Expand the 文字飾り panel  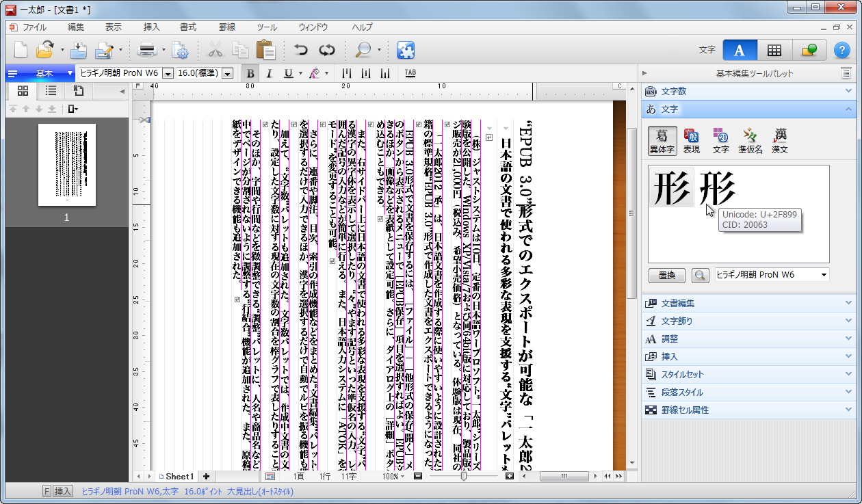pos(748,321)
